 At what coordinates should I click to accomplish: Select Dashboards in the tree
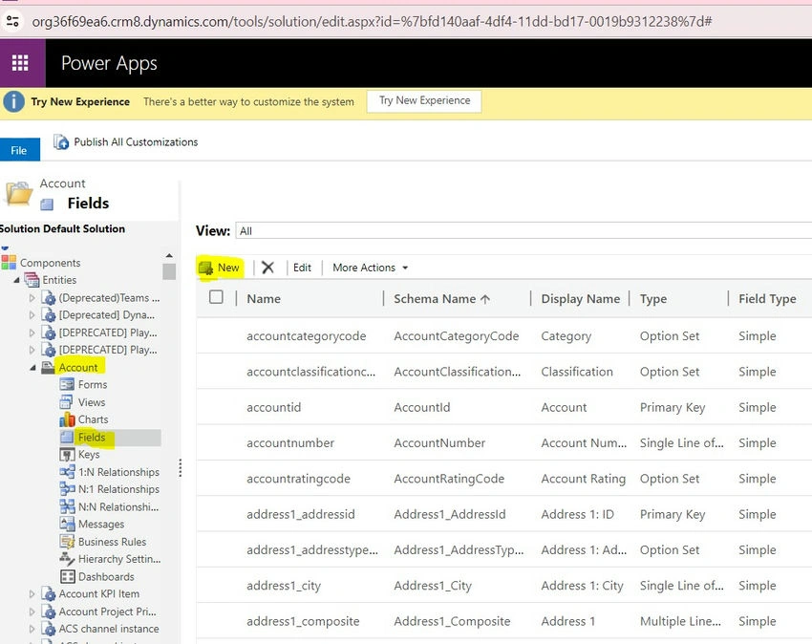(x=106, y=577)
